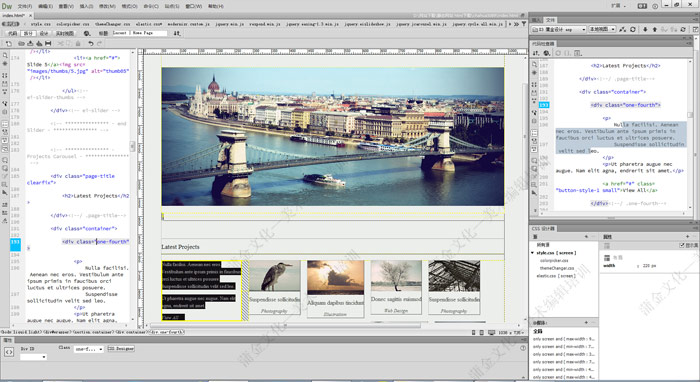Open the local view dropdown
Screen dimensions: 700x382
click(602, 29)
